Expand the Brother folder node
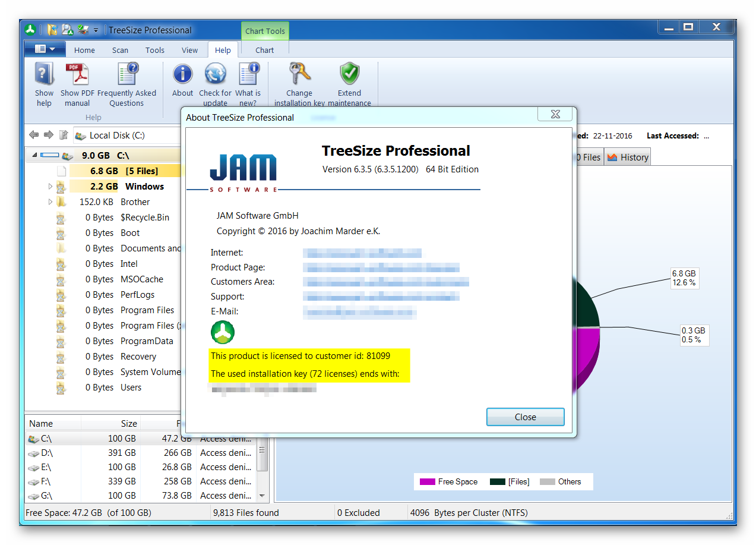This screenshot has height=545, width=756. coord(50,202)
